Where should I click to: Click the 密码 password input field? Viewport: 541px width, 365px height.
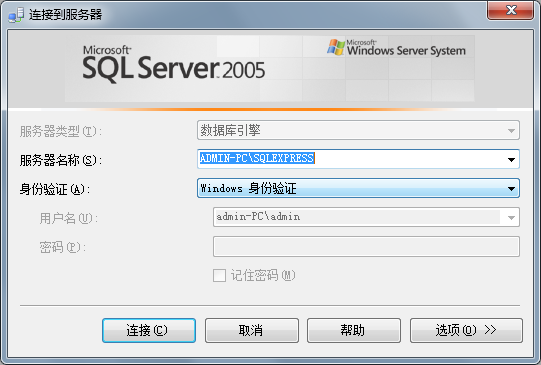366,246
